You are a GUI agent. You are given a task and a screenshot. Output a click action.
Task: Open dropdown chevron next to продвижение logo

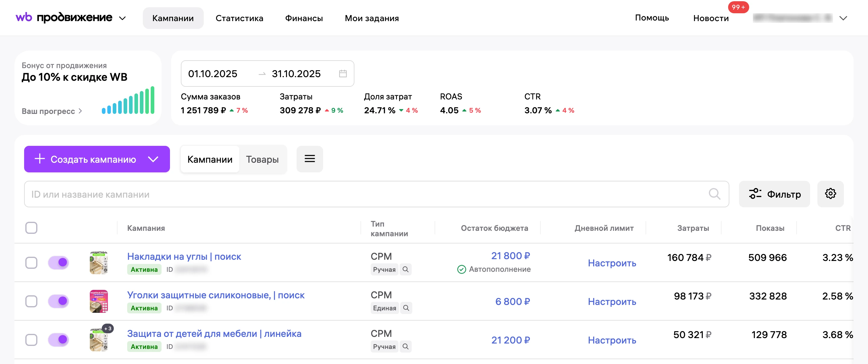click(122, 18)
